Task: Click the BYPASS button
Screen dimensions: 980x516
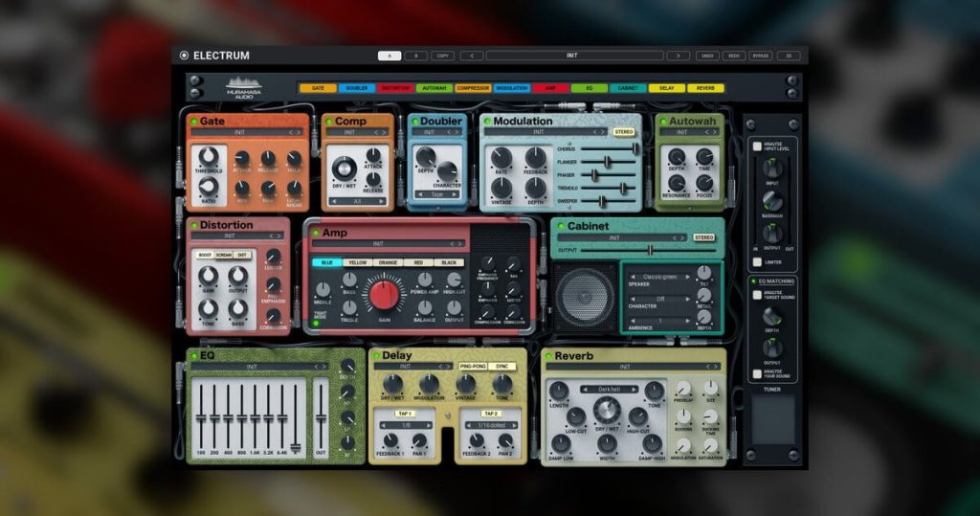Action: coord(761,56)
